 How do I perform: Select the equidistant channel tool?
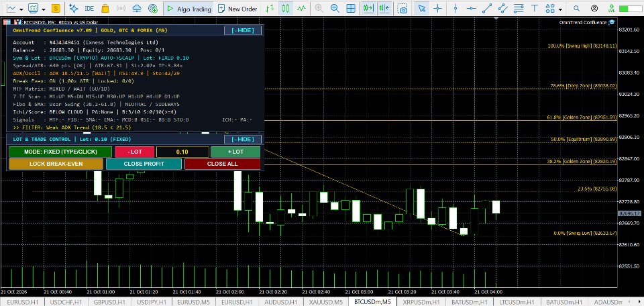point(502,8)
